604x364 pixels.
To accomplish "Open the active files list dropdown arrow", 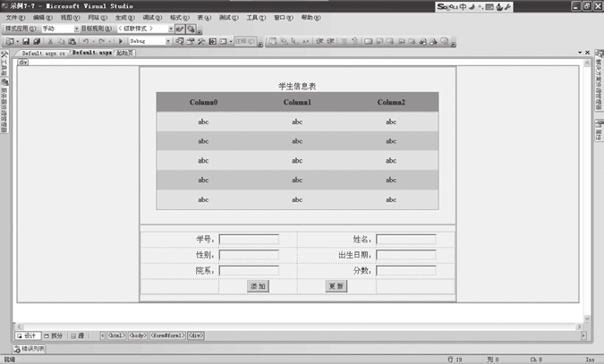I will (580, 53).
